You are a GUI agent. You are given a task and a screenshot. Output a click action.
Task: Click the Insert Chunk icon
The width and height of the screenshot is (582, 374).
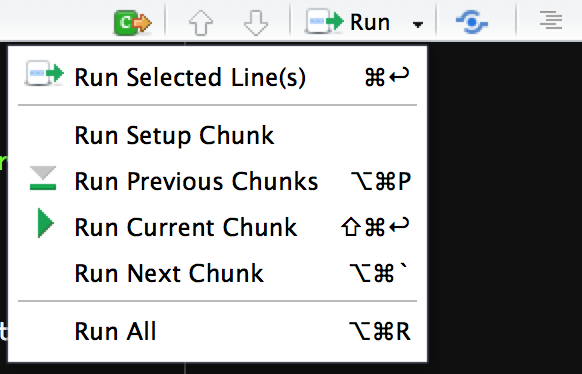pos(133,23)
